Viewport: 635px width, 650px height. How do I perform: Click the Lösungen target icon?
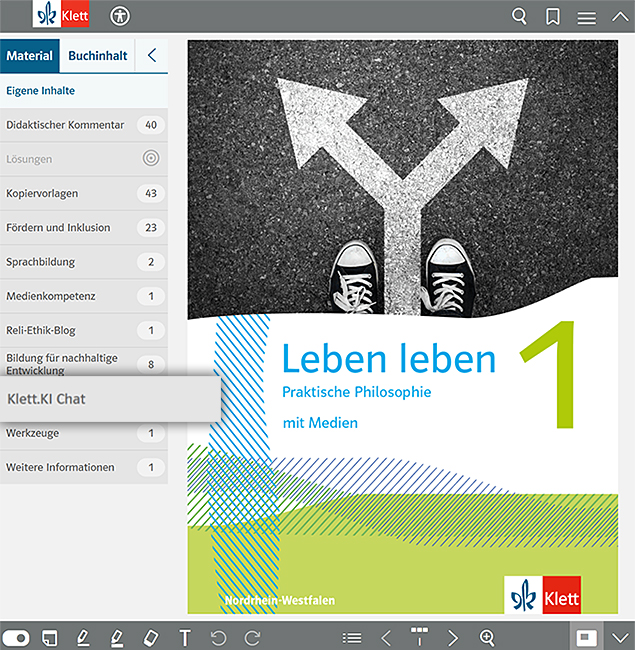click(x=151, y=158)
